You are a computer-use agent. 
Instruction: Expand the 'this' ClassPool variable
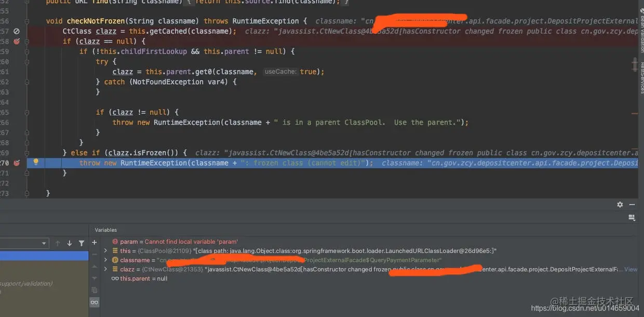(x=105, y=251)
